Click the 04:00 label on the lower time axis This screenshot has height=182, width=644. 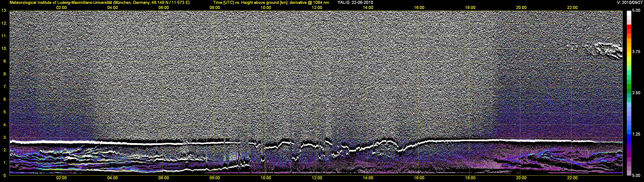(112, 178)
